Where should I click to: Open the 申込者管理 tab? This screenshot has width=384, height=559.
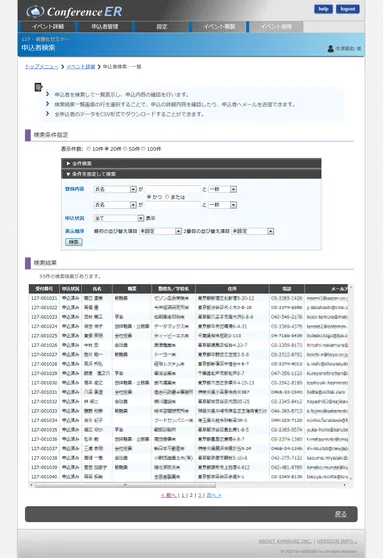coord(104,26)
